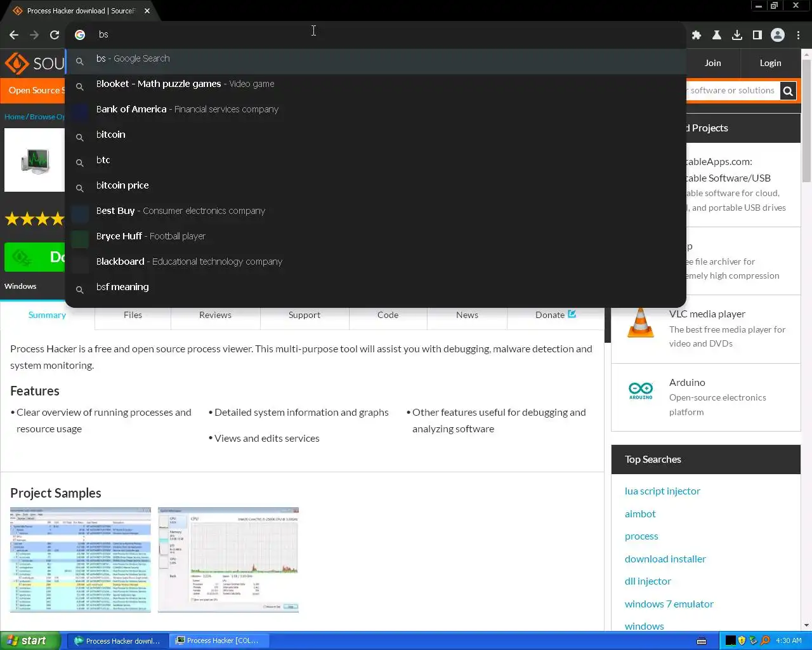Click the Arduino logo icon
Viewport: 812px width, 650px height.
click(641, 390)
